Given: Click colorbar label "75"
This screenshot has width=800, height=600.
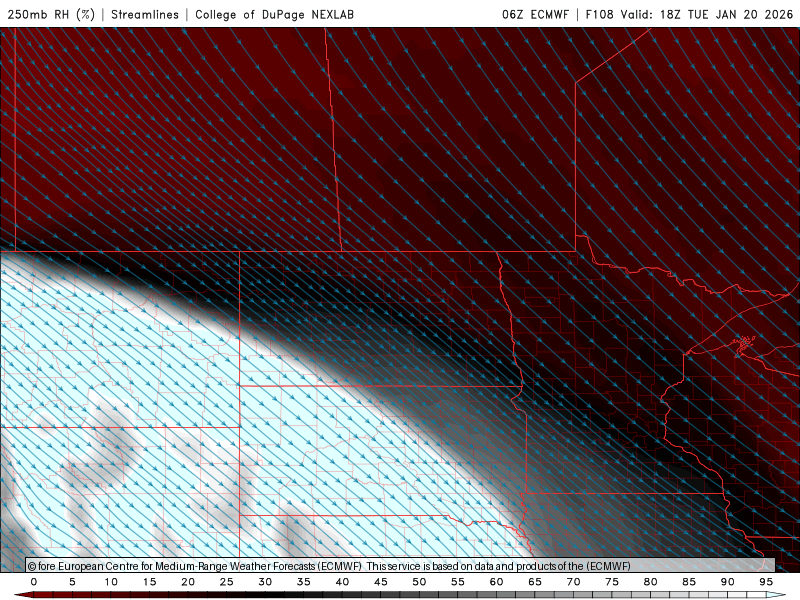Looking at the screenshot, I should point(612,582).
